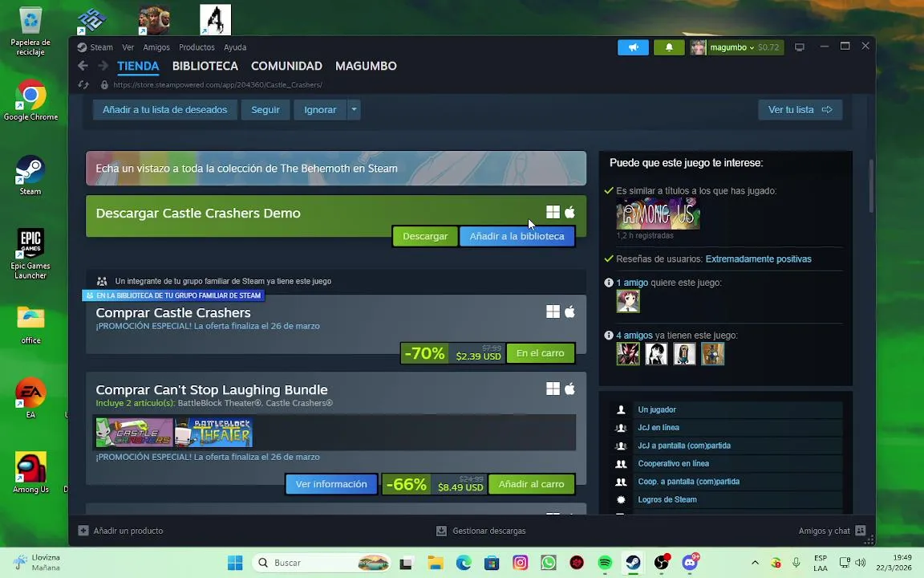Open the office folder on desktop
This screenshot has height=578, width=924.
point(30,324)
